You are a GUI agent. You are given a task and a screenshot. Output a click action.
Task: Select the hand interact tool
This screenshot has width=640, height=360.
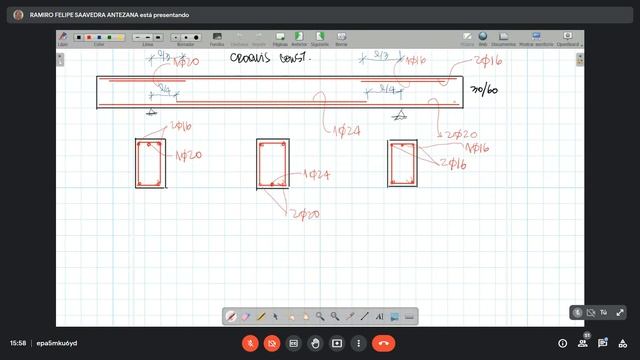[x=291, y=316]
